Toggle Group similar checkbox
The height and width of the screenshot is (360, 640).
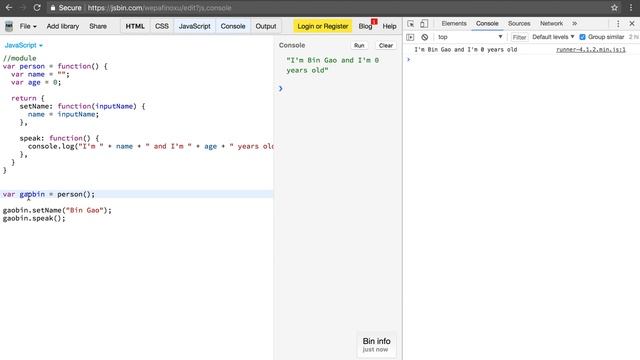(582, 37)
